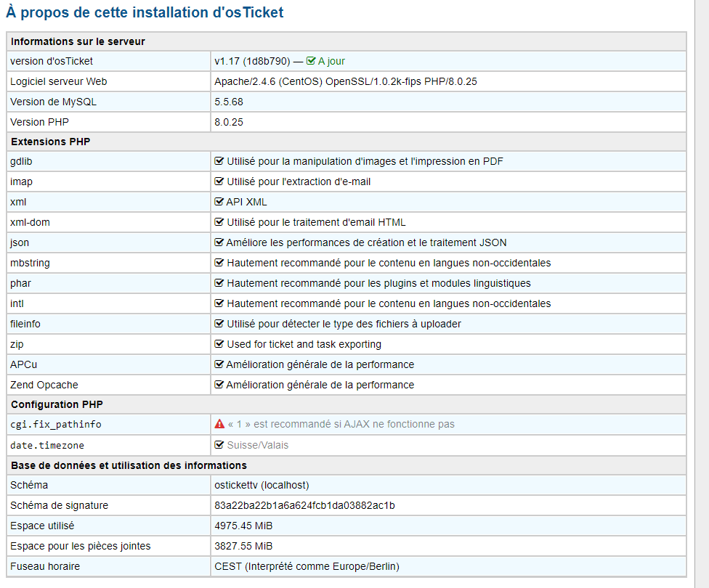709x588 pixels.
Task: Select the 'Informations sur le serveur' header
Action: [78, 41]
